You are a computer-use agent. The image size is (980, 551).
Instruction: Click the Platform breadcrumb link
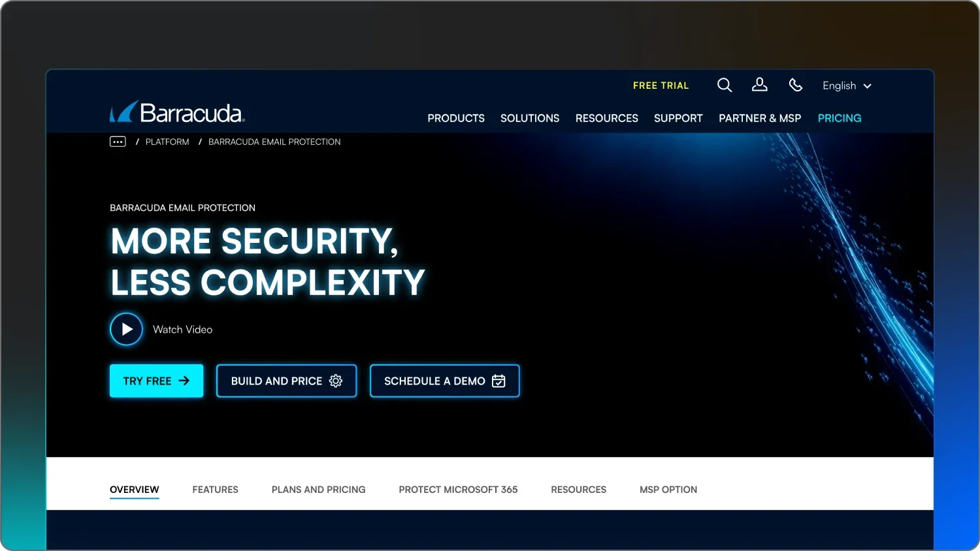click(167, 142)
